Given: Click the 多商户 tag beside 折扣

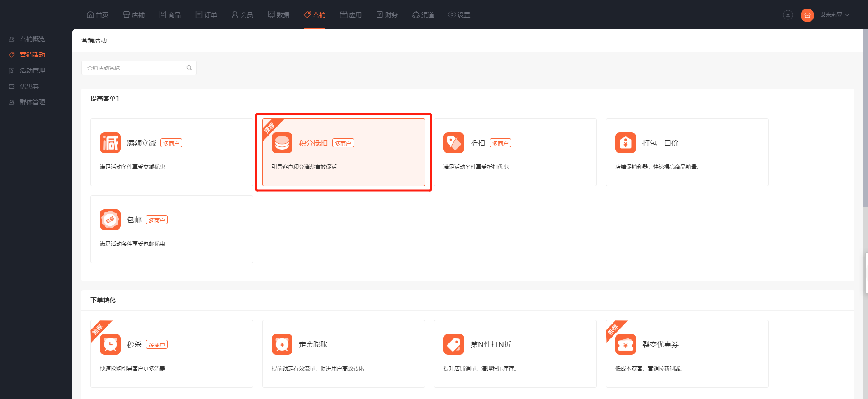Looking at the screenshot, I should point(500,143).
